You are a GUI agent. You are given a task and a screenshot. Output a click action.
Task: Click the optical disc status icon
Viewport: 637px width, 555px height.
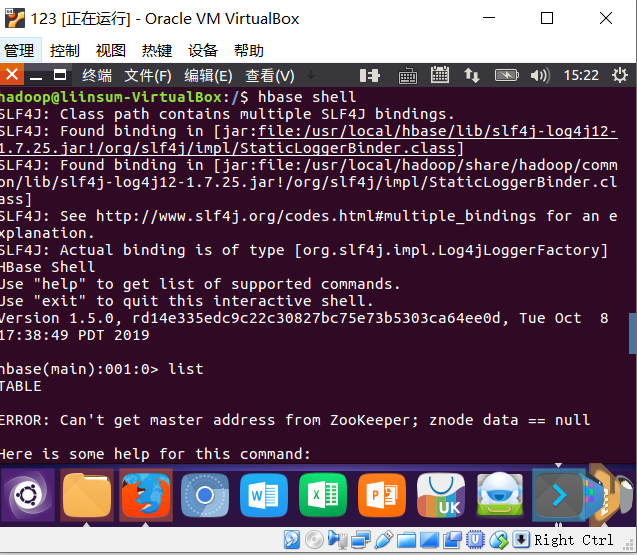tap(314, 540)
